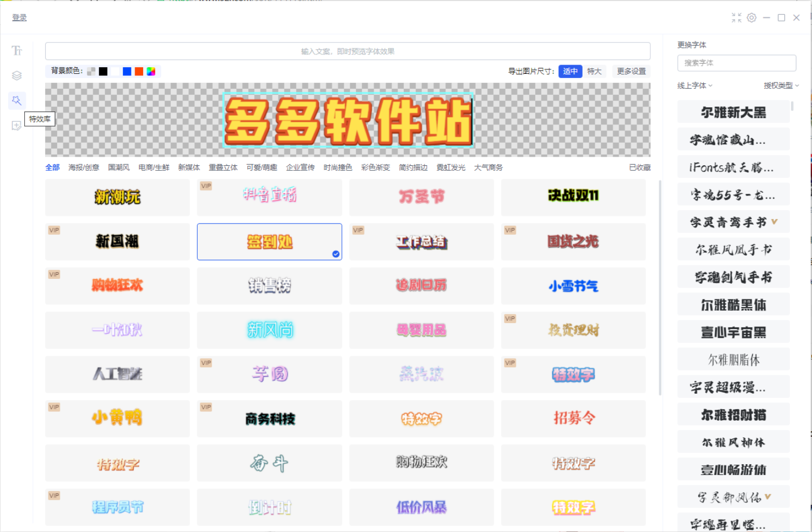The width and height of the screenshot is (812, 532).
Task: Choose the 万圣节 text effect
Action: pyautogui.click(x=422, y=198)
